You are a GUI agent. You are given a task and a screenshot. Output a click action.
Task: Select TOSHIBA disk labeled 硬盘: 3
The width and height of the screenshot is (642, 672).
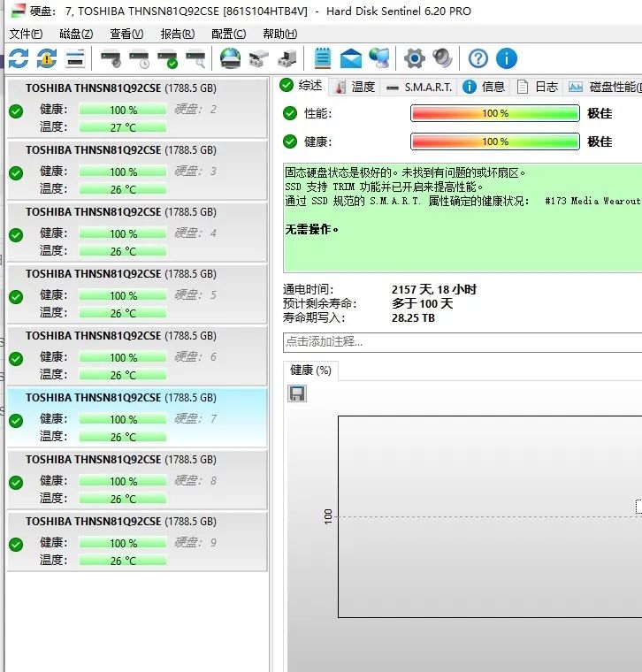(x=137, y=170)
